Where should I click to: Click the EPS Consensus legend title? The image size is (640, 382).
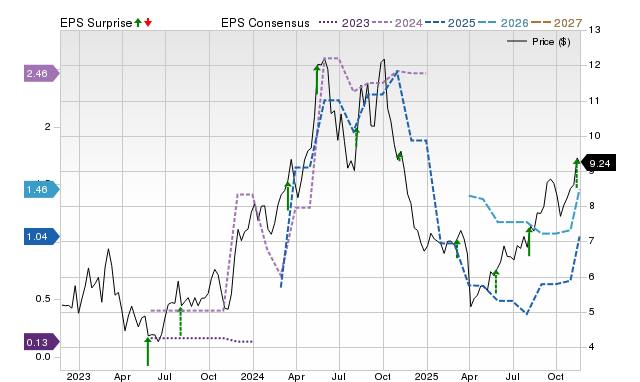point(265,23)
